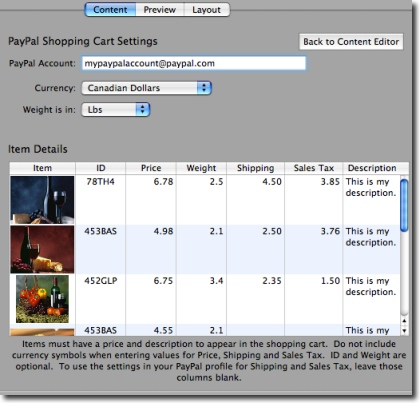
Task: Click the PayPal Account email field
Action: pyautogui.click(x=194, y=63)
